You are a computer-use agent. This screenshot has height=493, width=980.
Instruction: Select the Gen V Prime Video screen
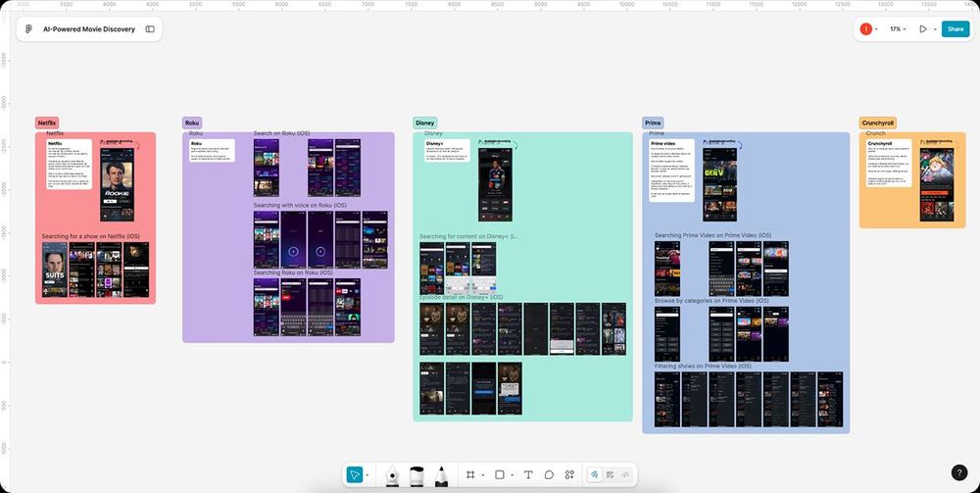(720, 184)
